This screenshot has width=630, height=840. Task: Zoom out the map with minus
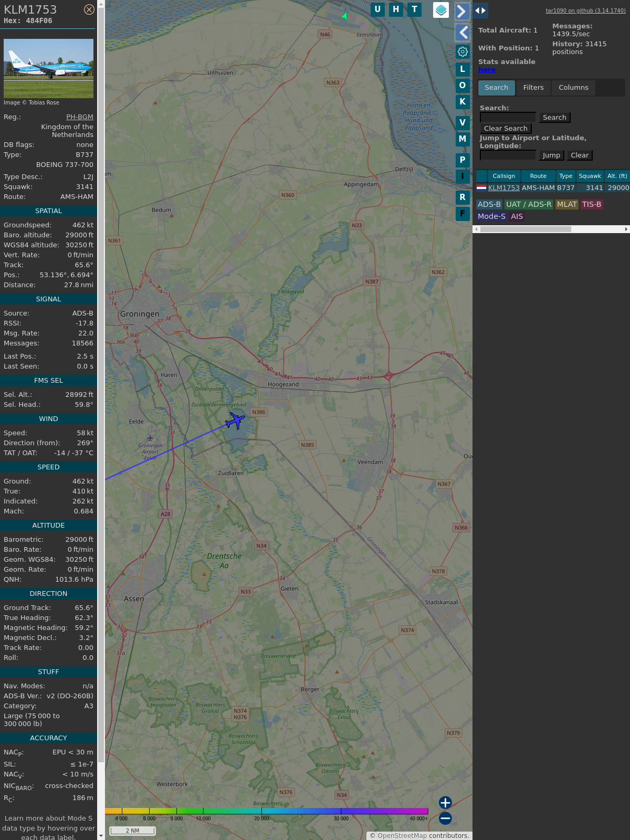pos(445,818)
